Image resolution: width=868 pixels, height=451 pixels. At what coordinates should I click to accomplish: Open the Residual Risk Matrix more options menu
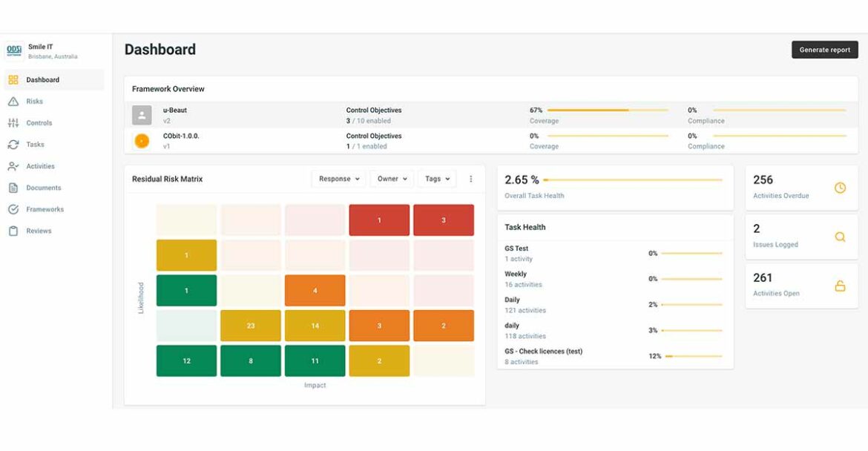(470, 179)
